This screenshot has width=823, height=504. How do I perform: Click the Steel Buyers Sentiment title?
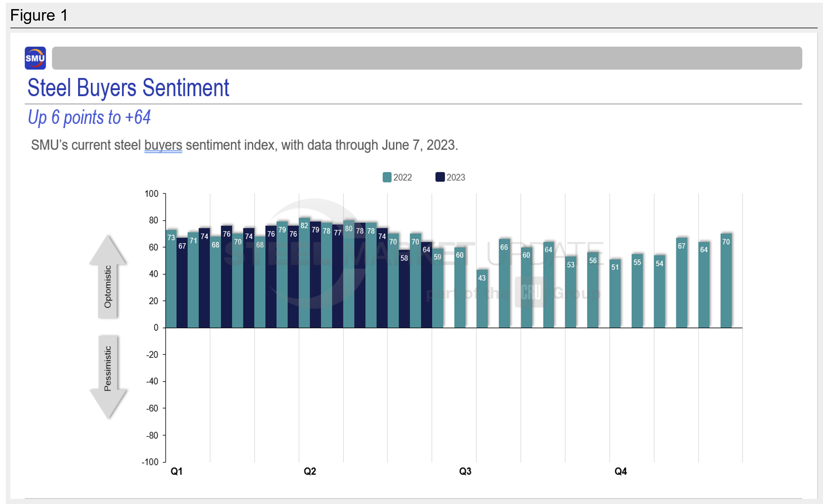(x=128, y=88)
